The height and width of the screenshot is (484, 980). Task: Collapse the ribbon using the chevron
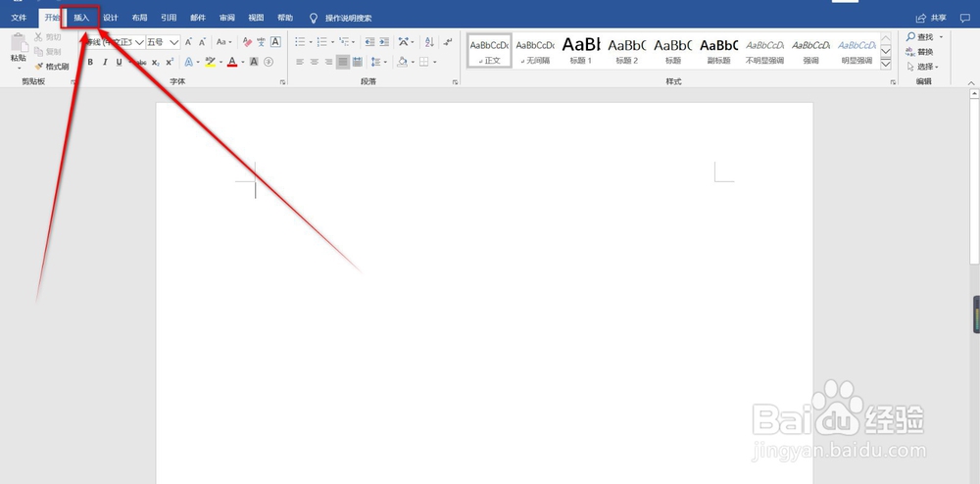(971, 82)
